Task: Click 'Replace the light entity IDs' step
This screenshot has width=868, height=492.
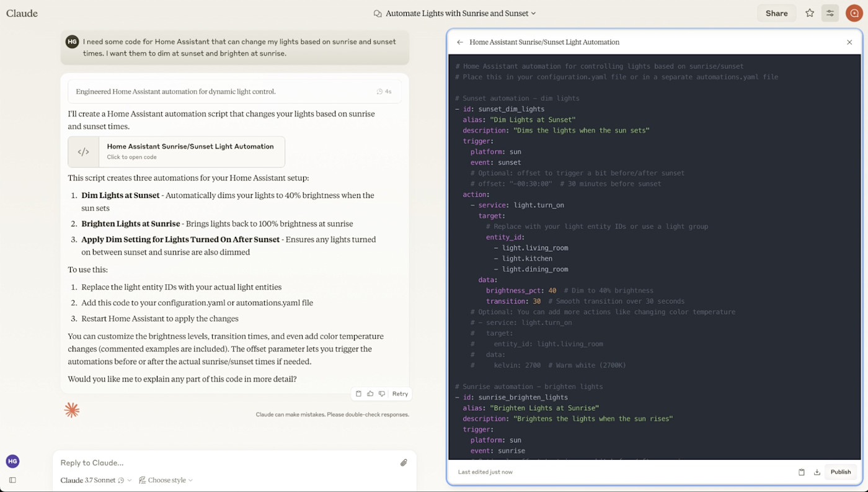Action: (181, 287)
